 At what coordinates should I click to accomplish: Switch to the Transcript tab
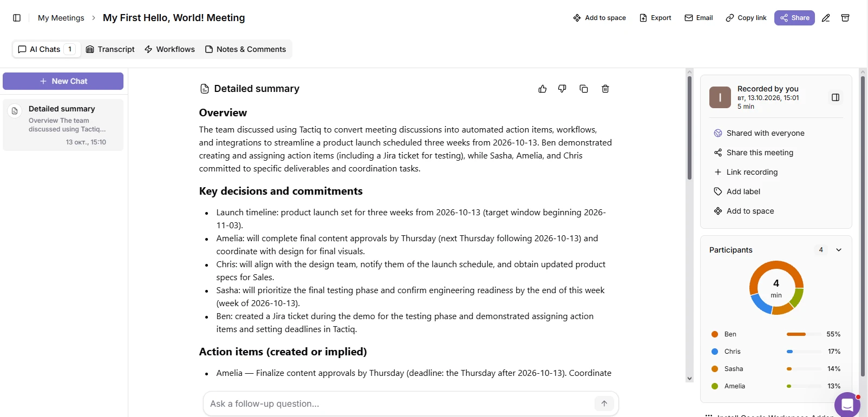pyautogui.click(x=110, y=49)
